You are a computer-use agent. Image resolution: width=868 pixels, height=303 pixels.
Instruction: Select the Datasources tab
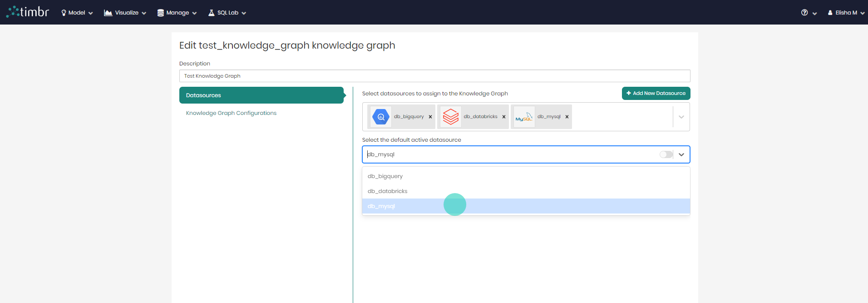click(x=261, y=95)
